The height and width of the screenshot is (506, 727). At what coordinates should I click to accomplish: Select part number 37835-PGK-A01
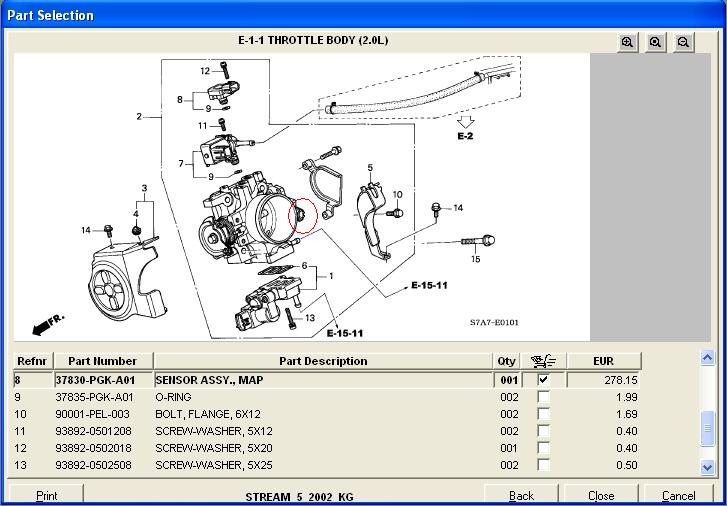point(94,397)
